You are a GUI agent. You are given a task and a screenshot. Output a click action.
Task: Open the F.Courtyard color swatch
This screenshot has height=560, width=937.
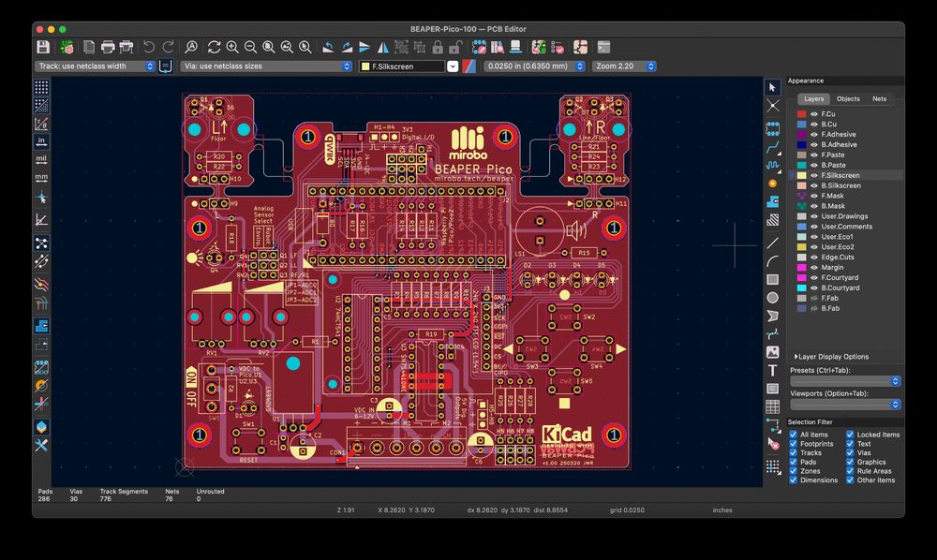coord(801,277)
